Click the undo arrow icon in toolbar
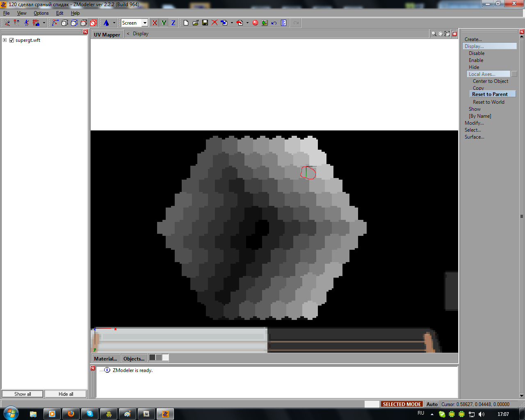This screenshot has width=525, height=420. click(274, 23)
